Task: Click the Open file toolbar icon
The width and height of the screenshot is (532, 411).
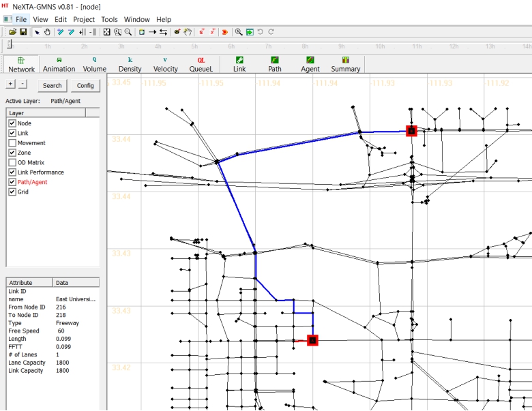Action: click(12, 32)
